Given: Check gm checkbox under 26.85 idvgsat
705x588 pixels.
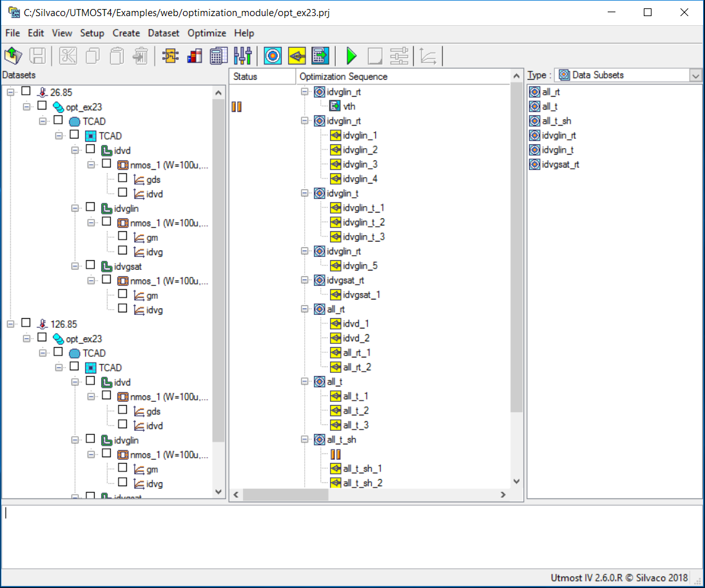Looking at the screenshot, I should point(122,294).
